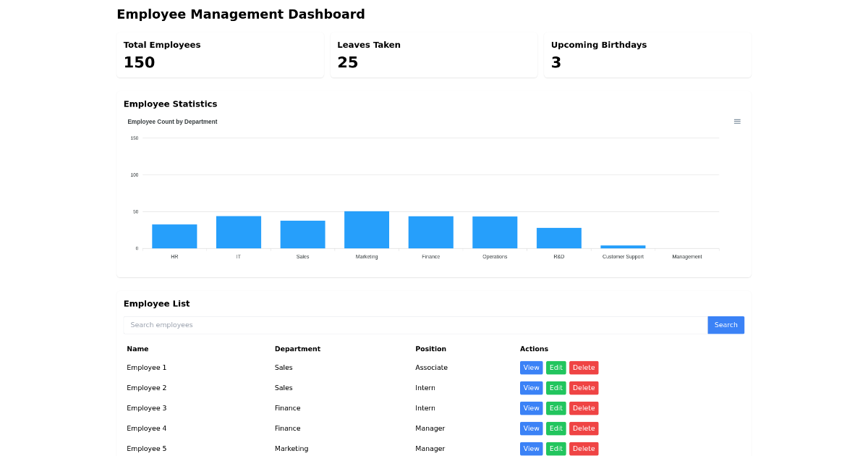Viewport: 868px width, 456px height.
Task: Click the search employees input field
Action: pos(415,324)
